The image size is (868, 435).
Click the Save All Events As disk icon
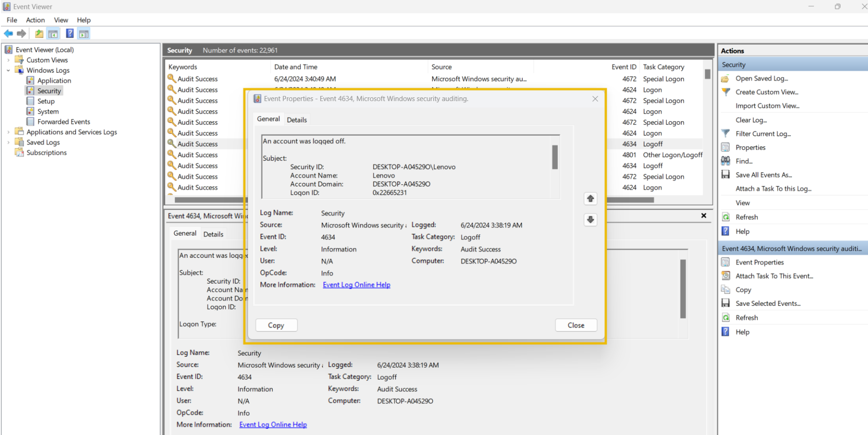click(x=725, y=175)
